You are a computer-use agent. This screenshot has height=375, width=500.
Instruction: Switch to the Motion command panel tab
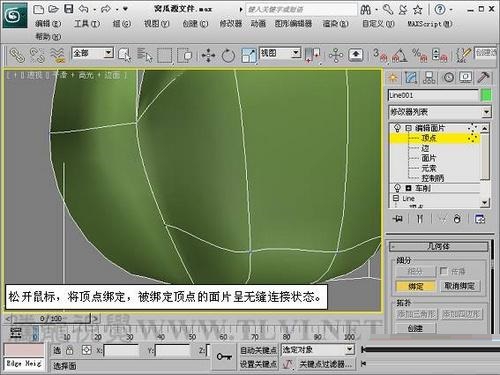click(449, 78)
